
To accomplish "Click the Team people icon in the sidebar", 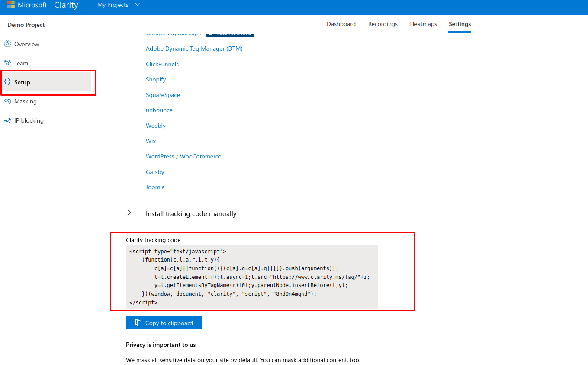I will point(7,63).
